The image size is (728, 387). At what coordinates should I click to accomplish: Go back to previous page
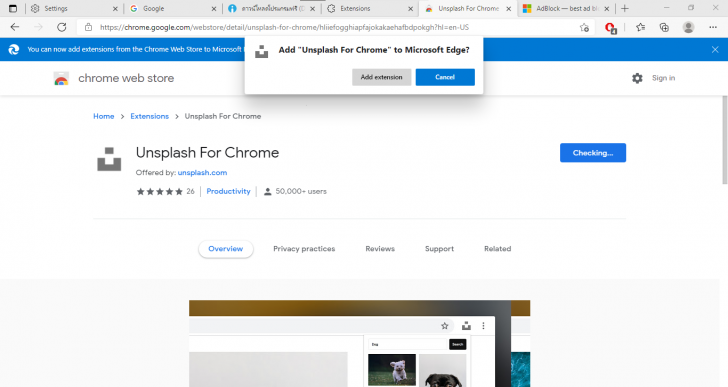point(15,27)
